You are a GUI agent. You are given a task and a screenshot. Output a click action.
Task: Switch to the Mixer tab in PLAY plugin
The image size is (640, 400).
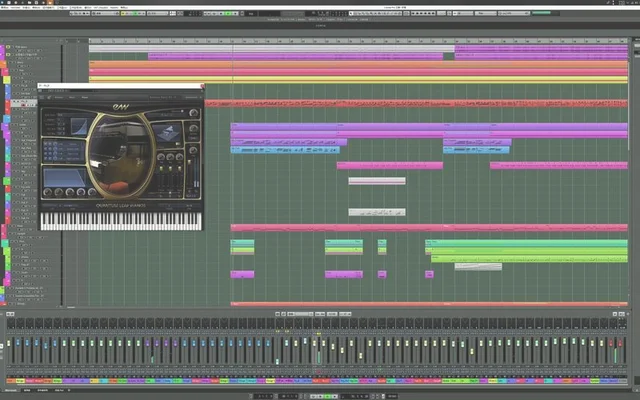[x=72, y=97]
